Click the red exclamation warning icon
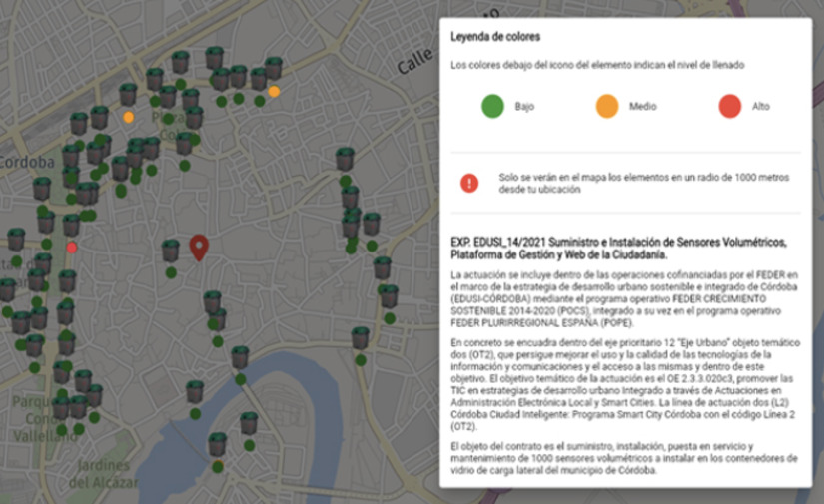The width and height of the screenshot is (824, 504). (469, 183)
